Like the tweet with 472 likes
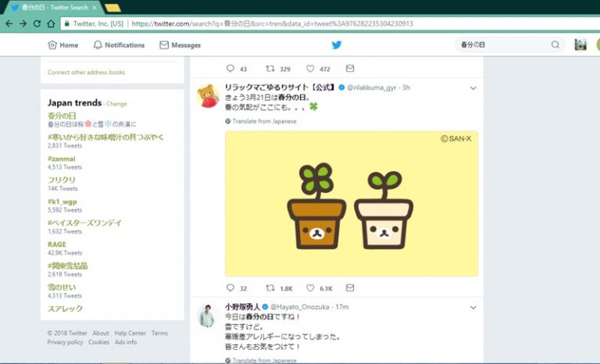The height and width of the screenshot is (364, 600). [310, 69]
